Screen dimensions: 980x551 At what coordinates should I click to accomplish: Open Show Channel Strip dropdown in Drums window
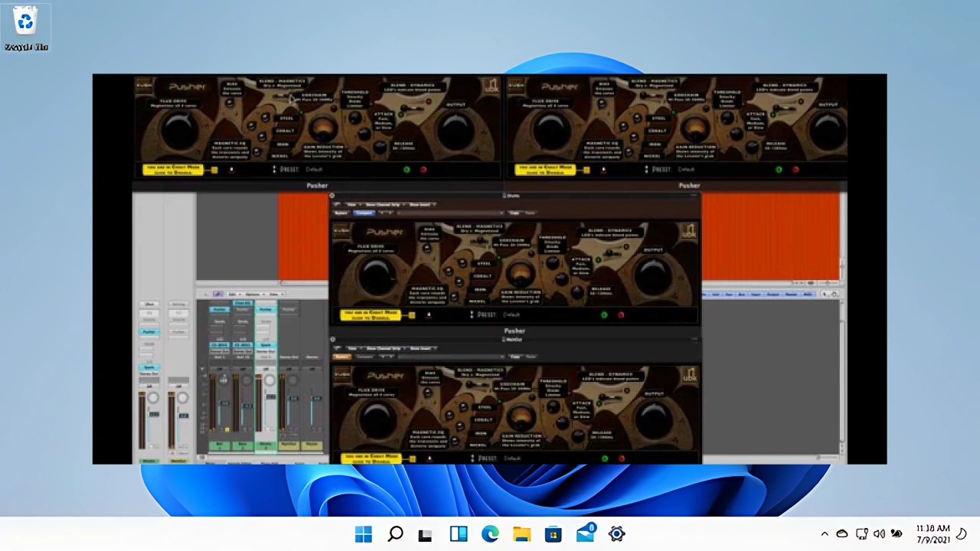pyautogui.click(x=384, y=204)
